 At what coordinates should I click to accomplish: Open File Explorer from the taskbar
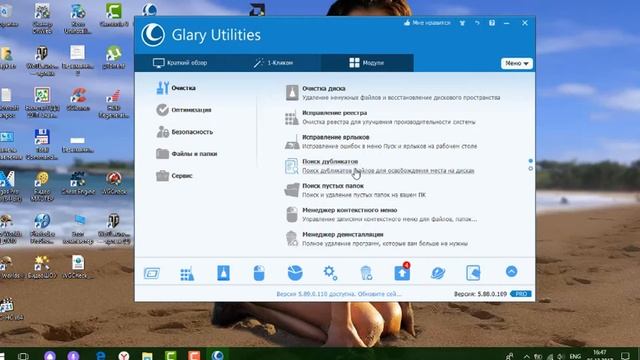click(x=147, y=356)
